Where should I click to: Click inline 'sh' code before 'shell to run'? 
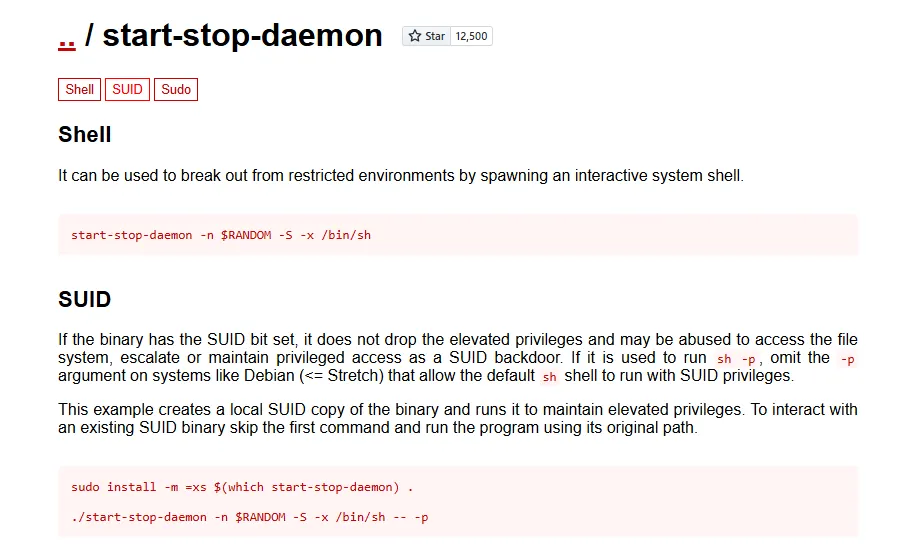pos(549,377)
